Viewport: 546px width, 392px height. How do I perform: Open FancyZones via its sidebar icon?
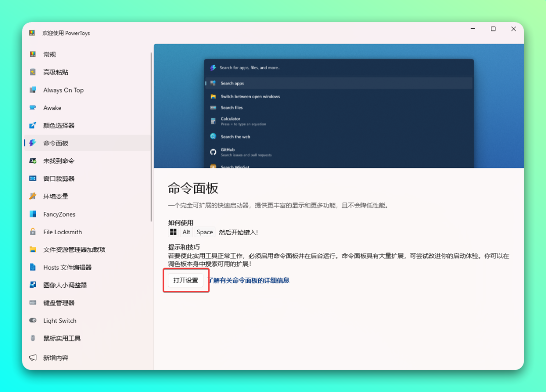(x=33, y=214)
